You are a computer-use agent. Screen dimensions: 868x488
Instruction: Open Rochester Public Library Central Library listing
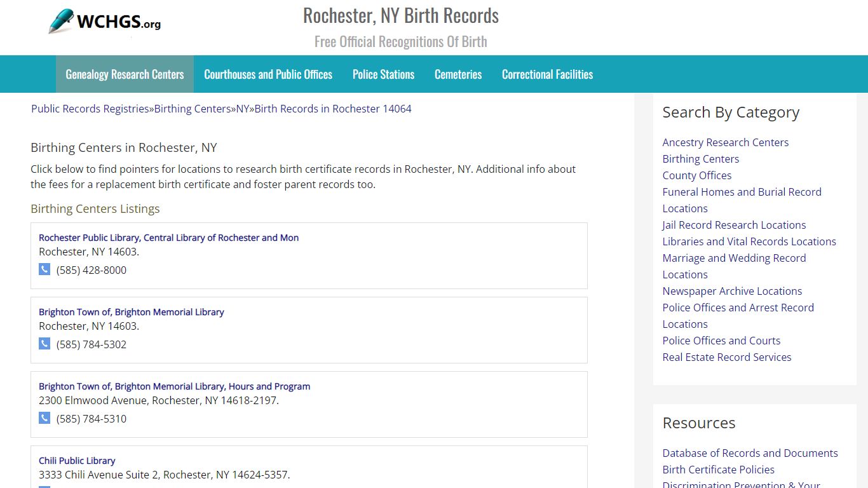click(168, 238)
